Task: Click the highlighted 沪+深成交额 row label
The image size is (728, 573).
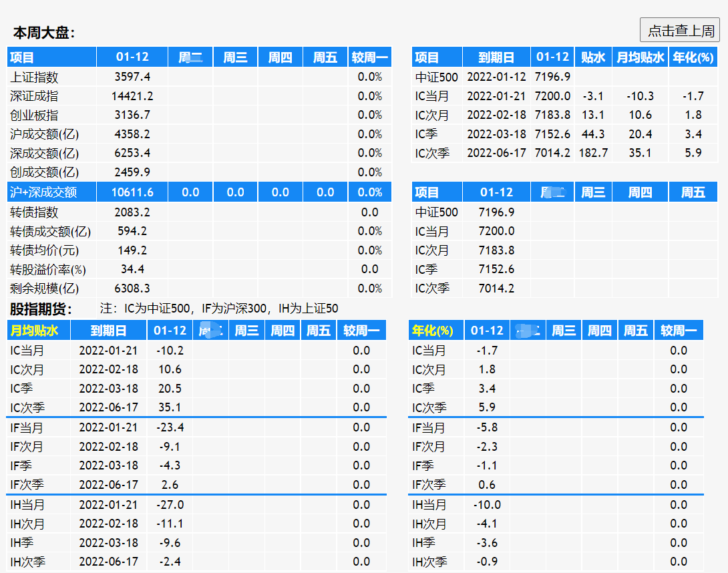Action: [43, 192]
